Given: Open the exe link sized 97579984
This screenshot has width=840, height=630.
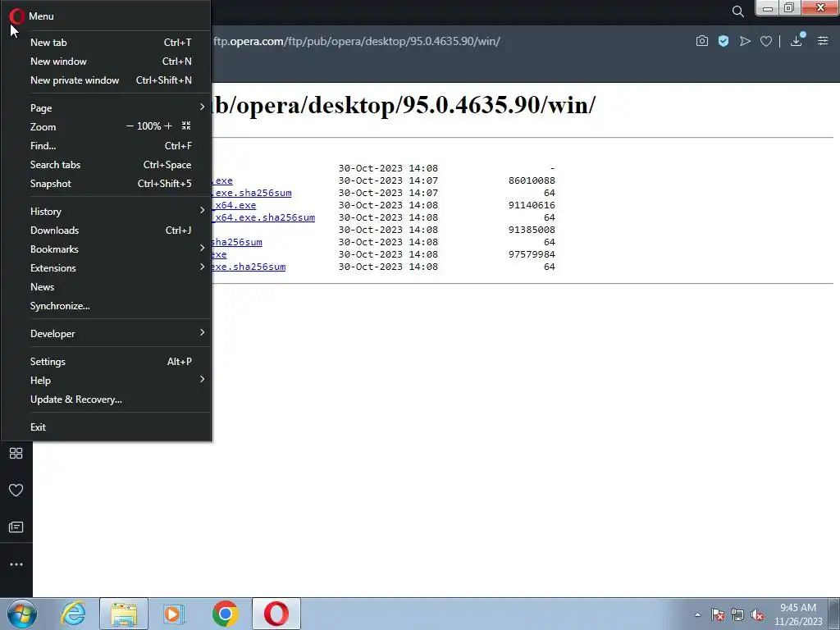Looking at the screenshot, I should (x=219, y=254).
